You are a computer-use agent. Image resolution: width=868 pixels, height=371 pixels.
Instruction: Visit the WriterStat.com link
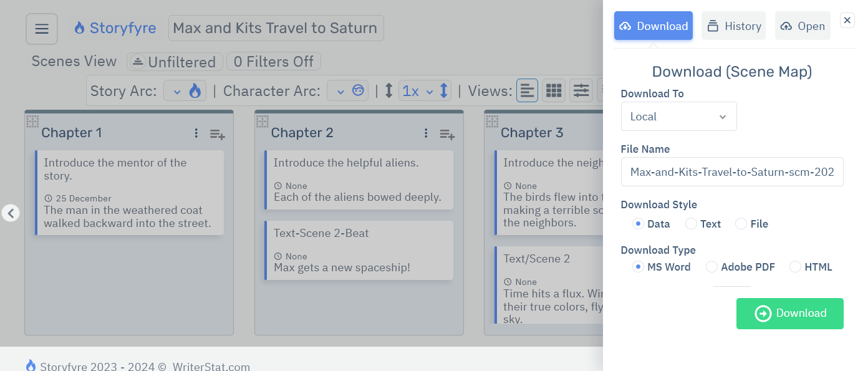(x=211, y=366)
